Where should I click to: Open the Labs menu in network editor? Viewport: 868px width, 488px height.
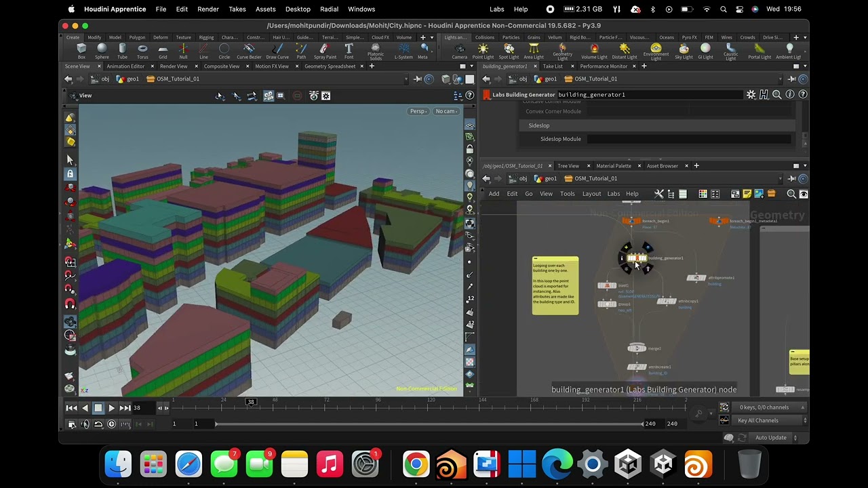[614, 194]
